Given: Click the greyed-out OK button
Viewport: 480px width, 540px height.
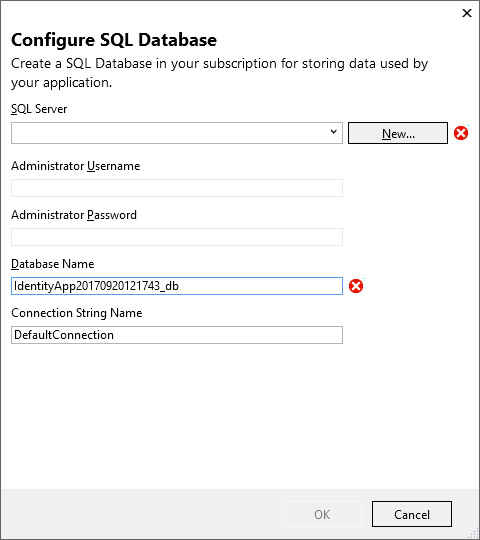Looking at the screenshot, I should point(322,514).
